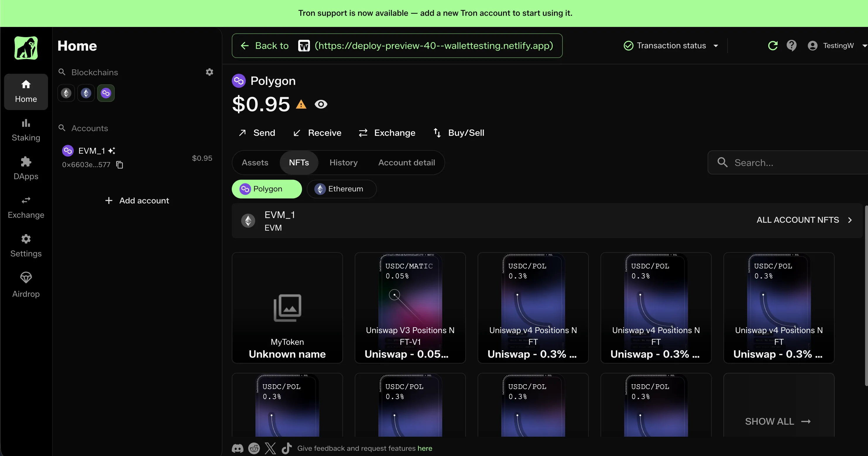Click the Accounts search magnifier icon

[x=62, y=128]
